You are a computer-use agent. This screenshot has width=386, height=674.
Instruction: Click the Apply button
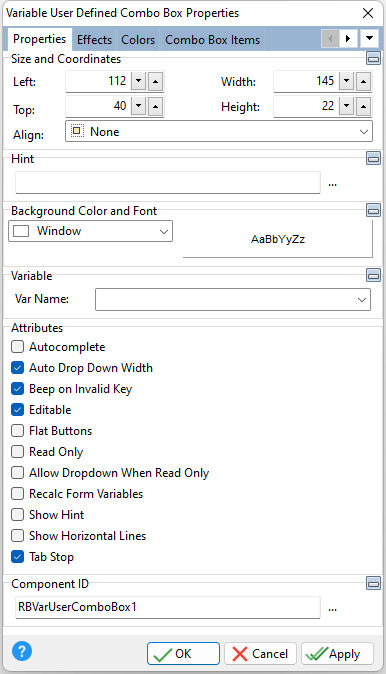337,654
